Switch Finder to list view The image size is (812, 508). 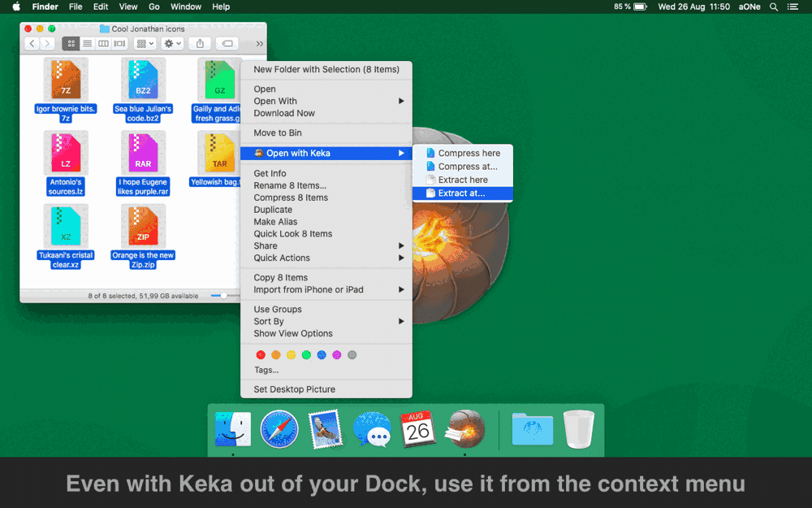point(87,44)
